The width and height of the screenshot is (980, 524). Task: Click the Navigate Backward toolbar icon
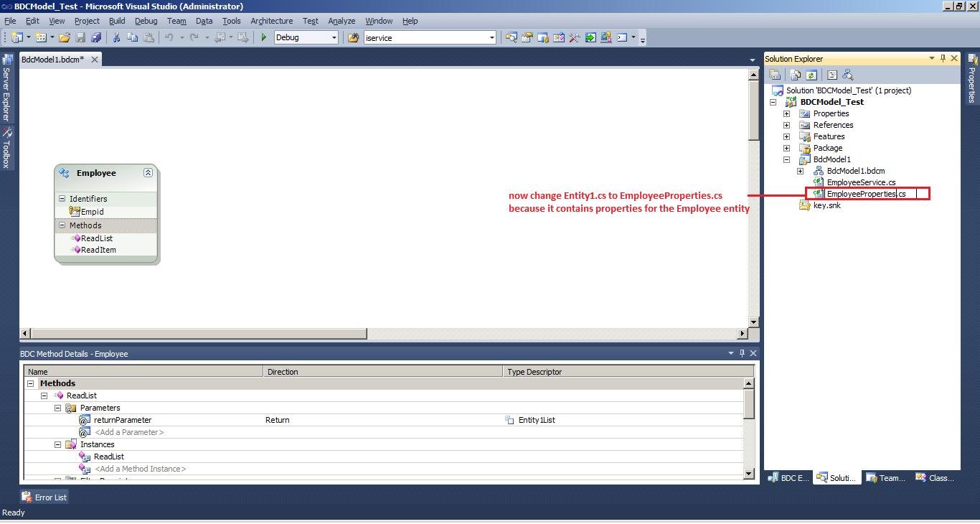(x=220, y=37)
